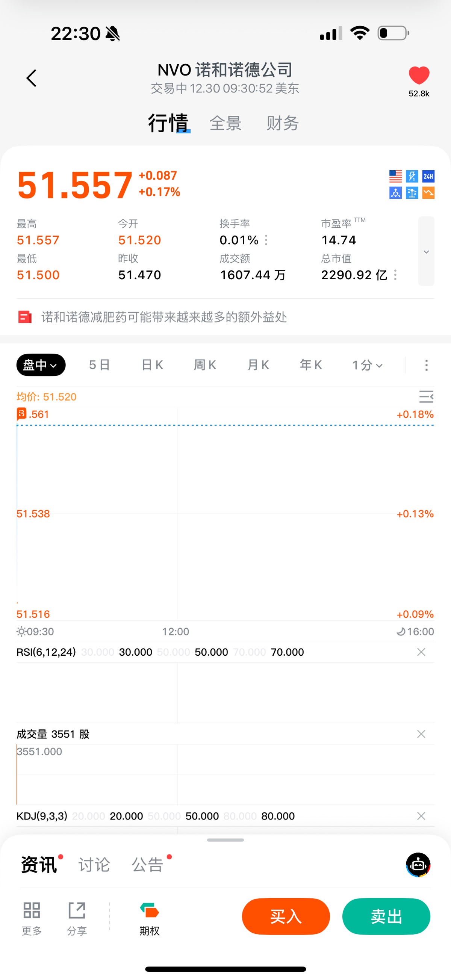This screenshot has width=451, height=980.
Task: Open the AI robot assistant icon
Action: (x=418, y=864)
